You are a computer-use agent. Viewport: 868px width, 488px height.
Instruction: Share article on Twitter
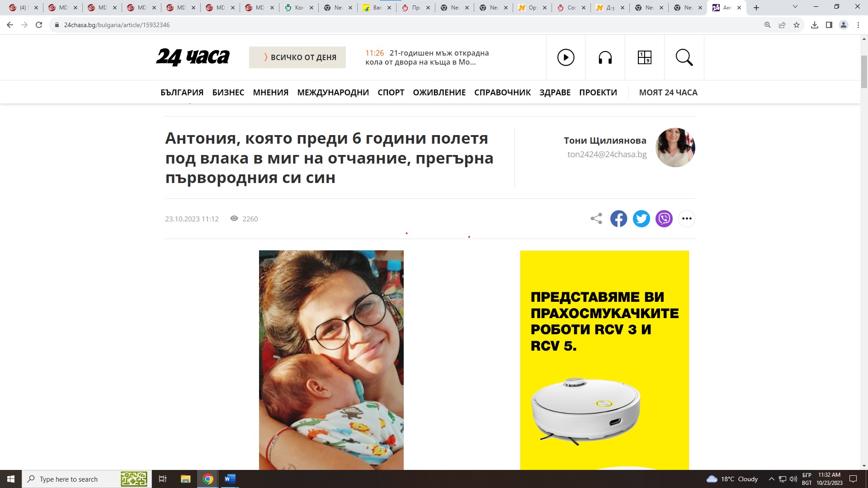pyautogui.click(x=641, y=219)
